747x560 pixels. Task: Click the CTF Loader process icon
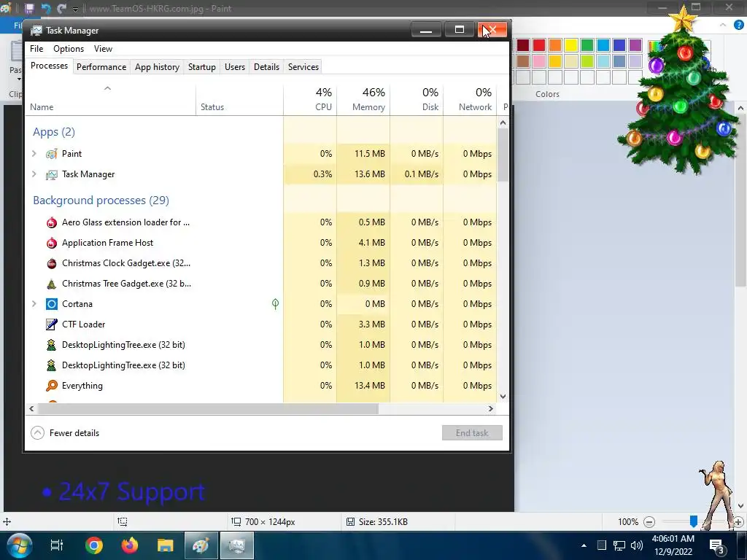52,324
